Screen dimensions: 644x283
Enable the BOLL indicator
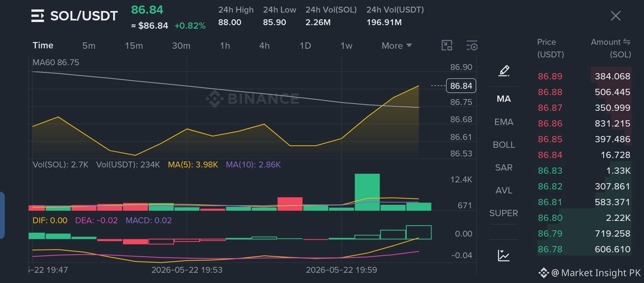(504, 145)
